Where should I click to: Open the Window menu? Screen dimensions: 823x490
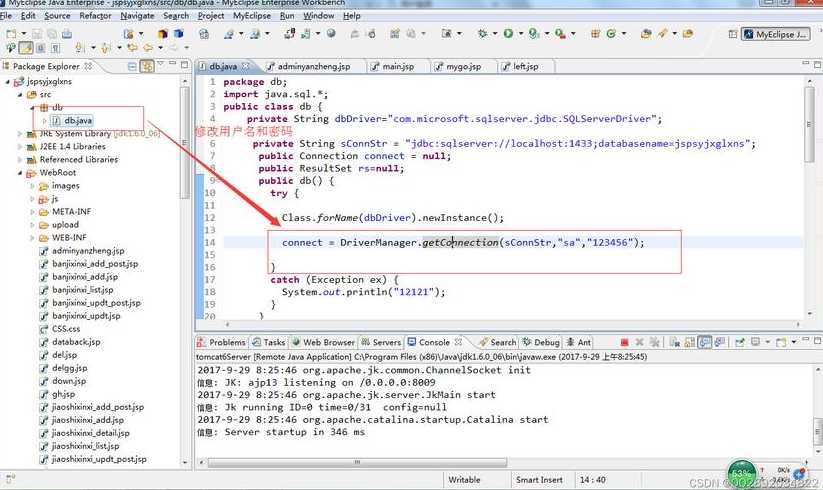(x=319, y=16)
